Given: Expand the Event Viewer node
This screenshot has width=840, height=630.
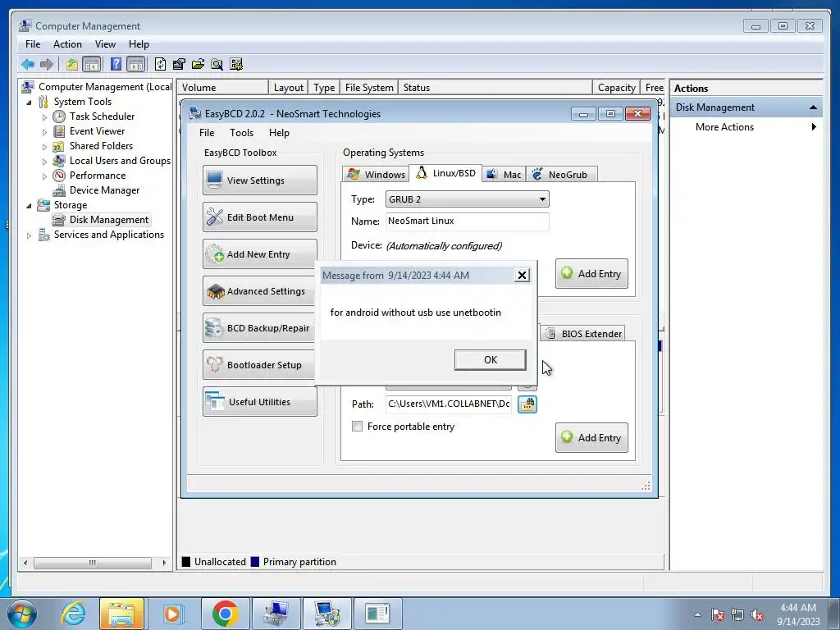Looking at the screenshot, I should point(44,132).
